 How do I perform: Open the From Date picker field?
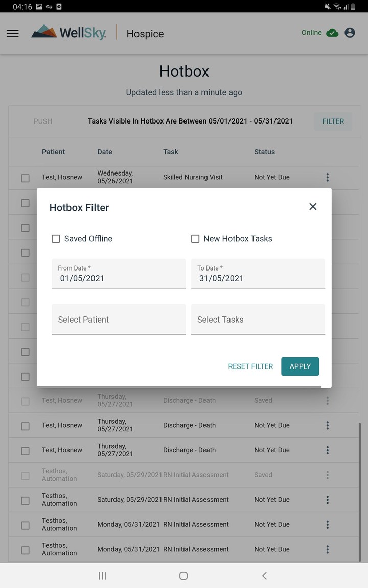[119, 274]
